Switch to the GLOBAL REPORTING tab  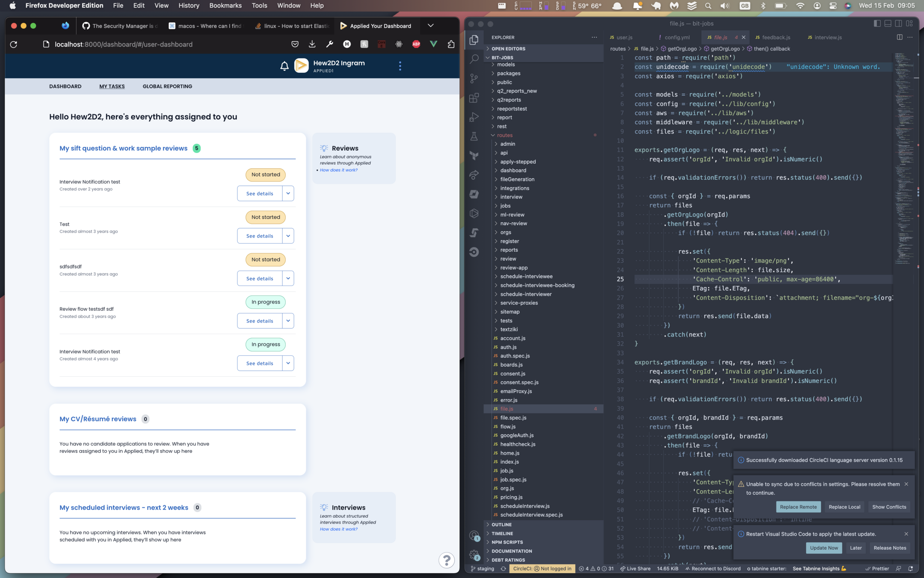(167, 86)
